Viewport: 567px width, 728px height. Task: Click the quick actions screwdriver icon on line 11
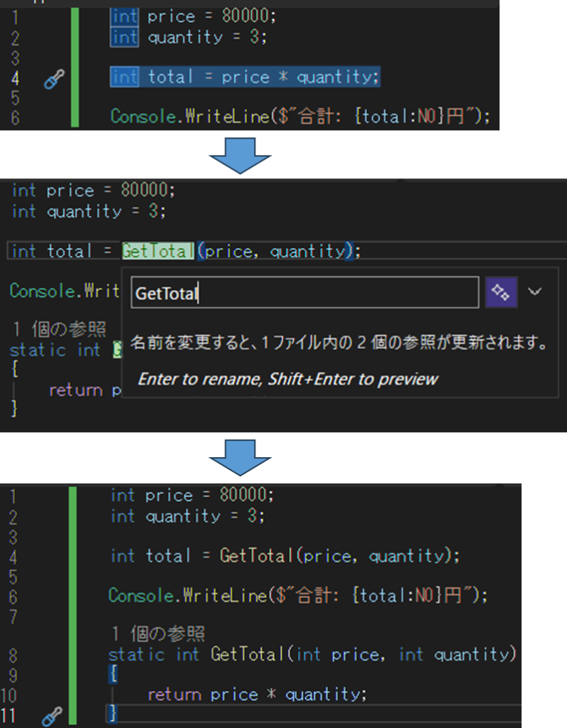point(52,716)
